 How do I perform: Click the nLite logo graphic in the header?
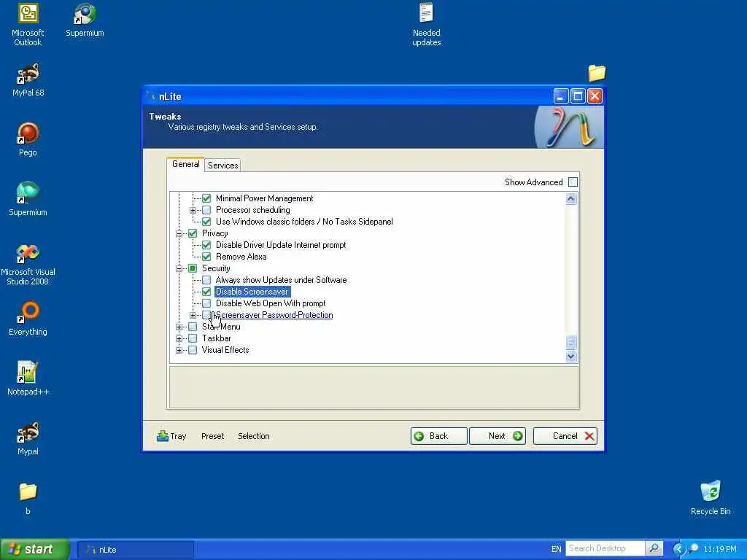[x=568, y=127]
